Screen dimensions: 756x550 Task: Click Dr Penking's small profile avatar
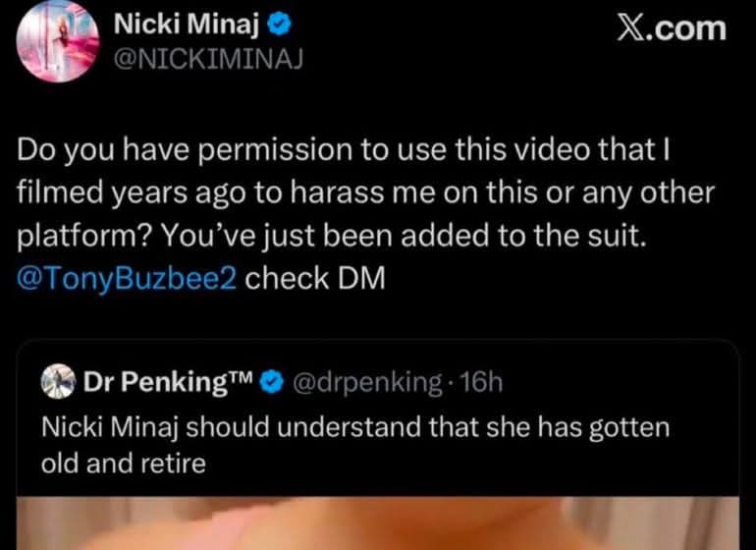[x=61, y=382]
